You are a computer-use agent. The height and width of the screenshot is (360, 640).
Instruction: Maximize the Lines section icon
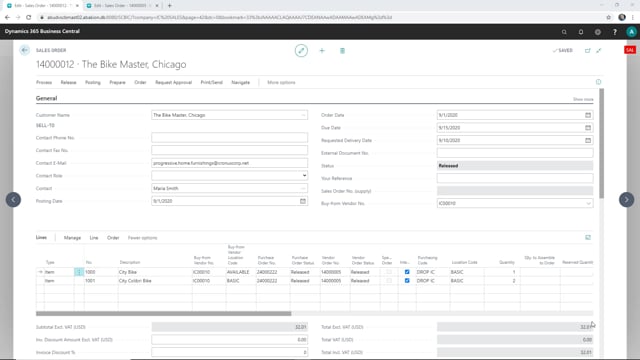point(588,238)
